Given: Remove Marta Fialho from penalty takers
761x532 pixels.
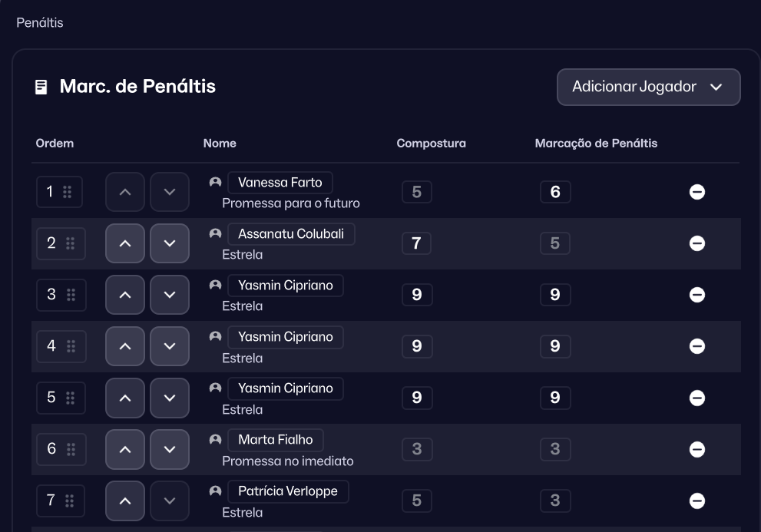Looking at the screenshot, I should click(x=697, y=450).
